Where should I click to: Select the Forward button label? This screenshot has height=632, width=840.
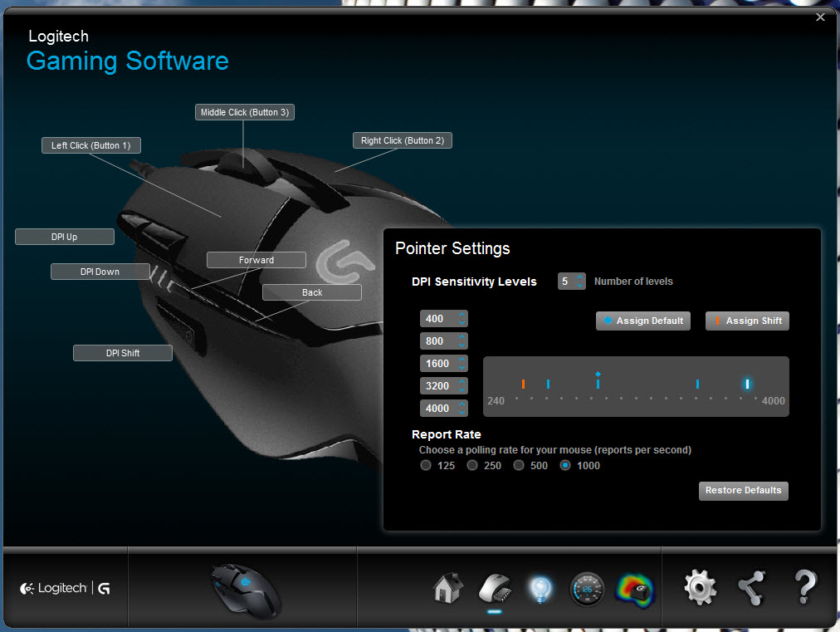tap(256, 260)
